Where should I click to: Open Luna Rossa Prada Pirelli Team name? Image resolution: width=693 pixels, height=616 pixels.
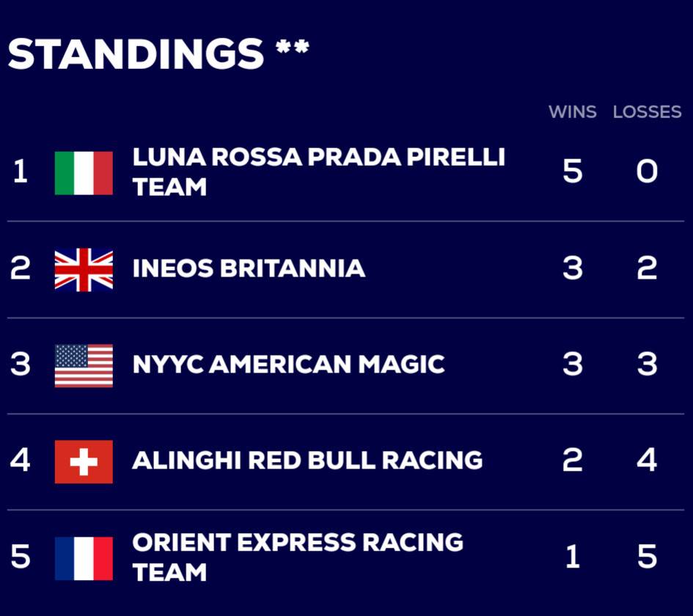pyautogui.click(x=318, y=172)
